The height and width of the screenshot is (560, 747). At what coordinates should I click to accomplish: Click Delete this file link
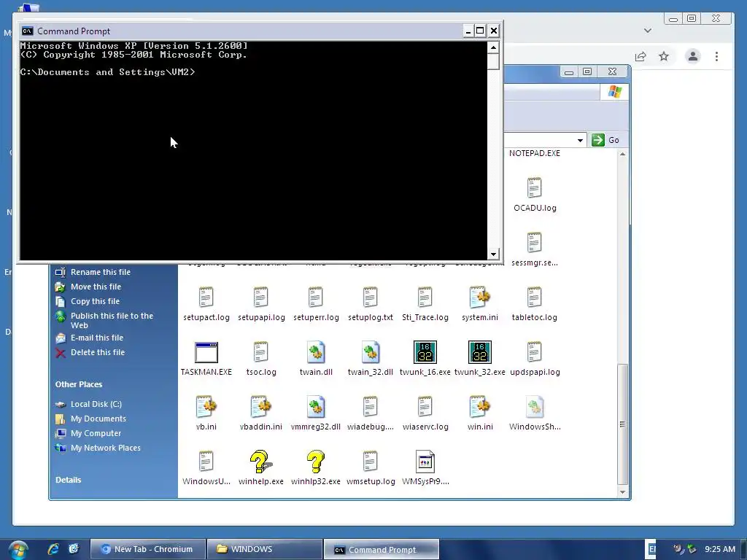(98, 352)
